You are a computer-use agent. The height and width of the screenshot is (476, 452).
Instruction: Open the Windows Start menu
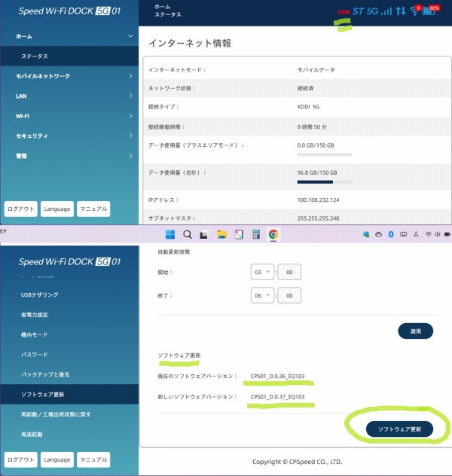170,234
